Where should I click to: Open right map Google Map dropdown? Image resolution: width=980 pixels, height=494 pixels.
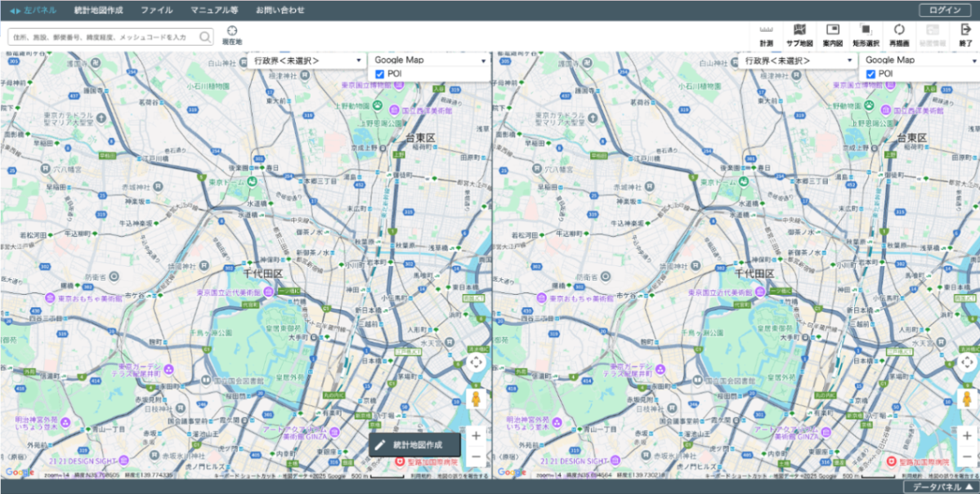[920, 60]
